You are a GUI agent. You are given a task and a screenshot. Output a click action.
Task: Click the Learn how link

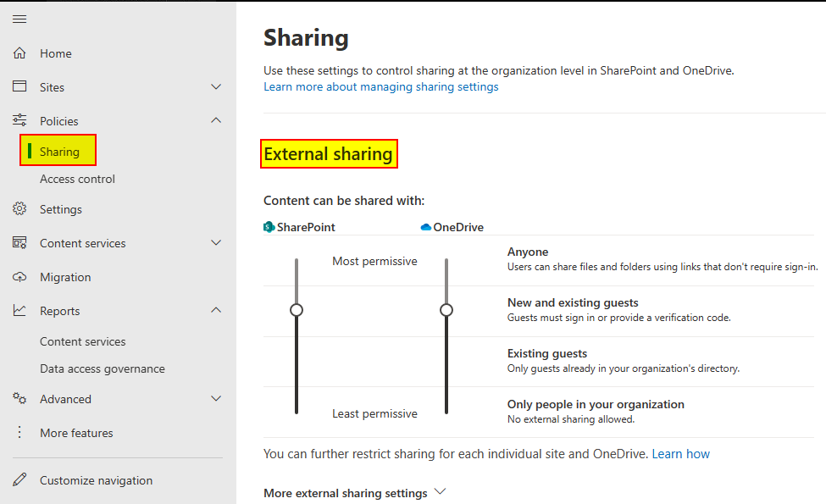pyautogui.click(x=680, y=454)
